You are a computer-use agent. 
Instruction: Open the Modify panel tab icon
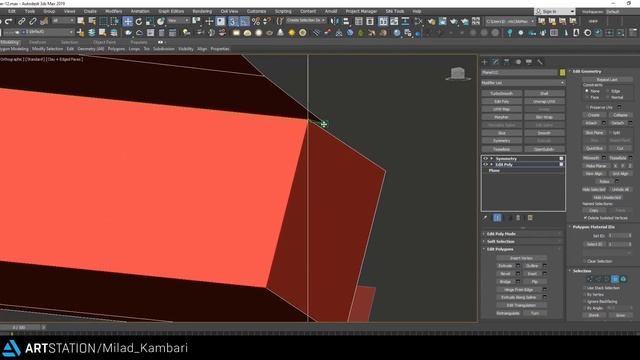496,62
